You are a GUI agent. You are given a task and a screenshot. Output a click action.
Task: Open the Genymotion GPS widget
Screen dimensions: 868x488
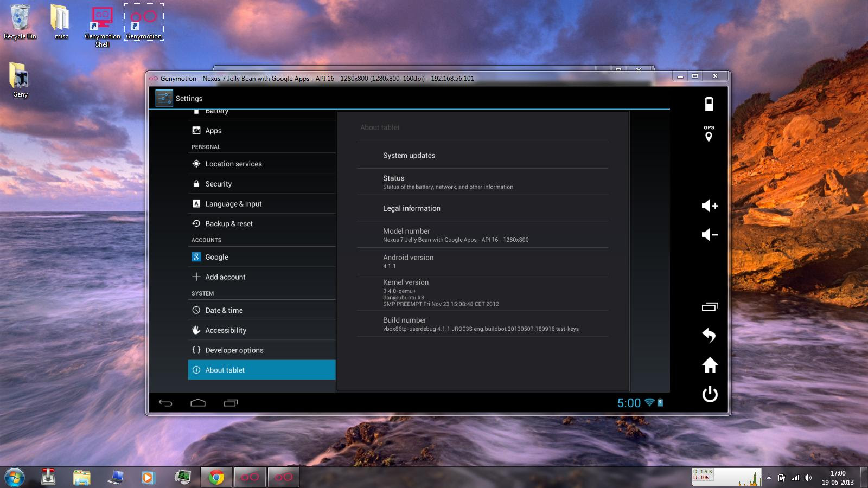coord(709,133)
